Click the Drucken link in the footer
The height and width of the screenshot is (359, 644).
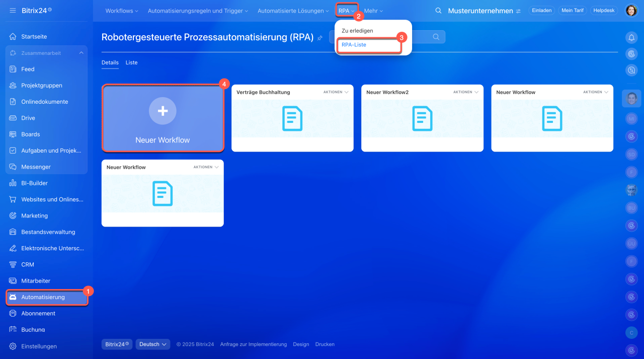click(x=325, y=344)
